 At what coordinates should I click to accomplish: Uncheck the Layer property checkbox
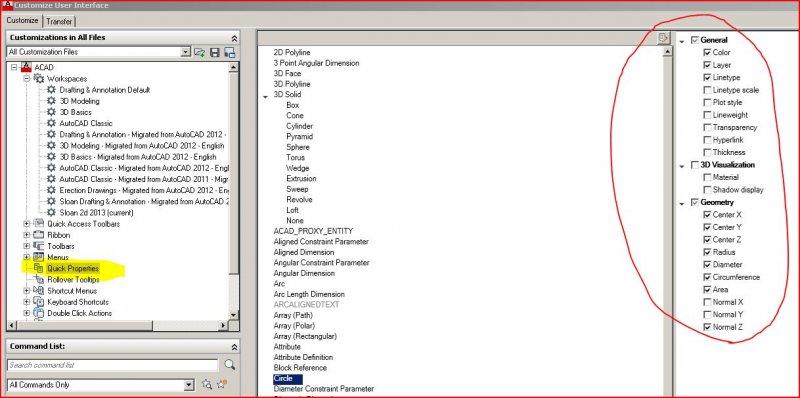coord(707,65)
